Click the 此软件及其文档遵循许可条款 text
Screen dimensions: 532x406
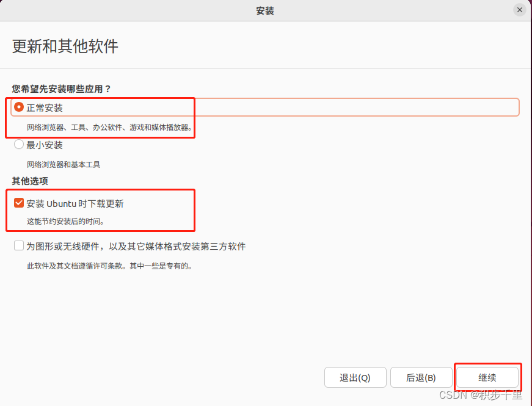pyautogui.click(x=109, y=266)
